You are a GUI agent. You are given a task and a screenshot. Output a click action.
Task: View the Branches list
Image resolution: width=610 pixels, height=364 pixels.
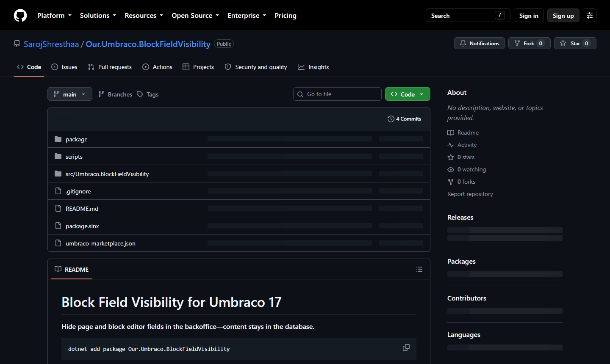[x=115, y=94]
